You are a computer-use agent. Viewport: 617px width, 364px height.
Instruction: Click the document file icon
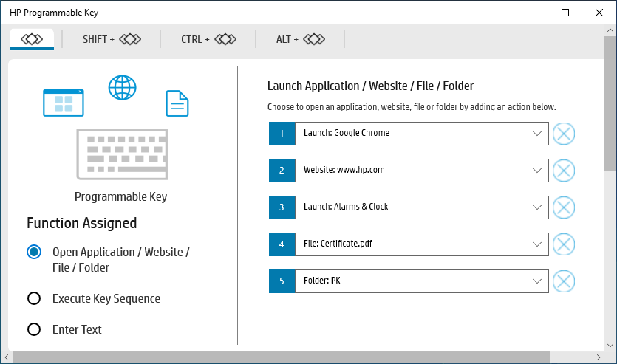tap(177, 103)
